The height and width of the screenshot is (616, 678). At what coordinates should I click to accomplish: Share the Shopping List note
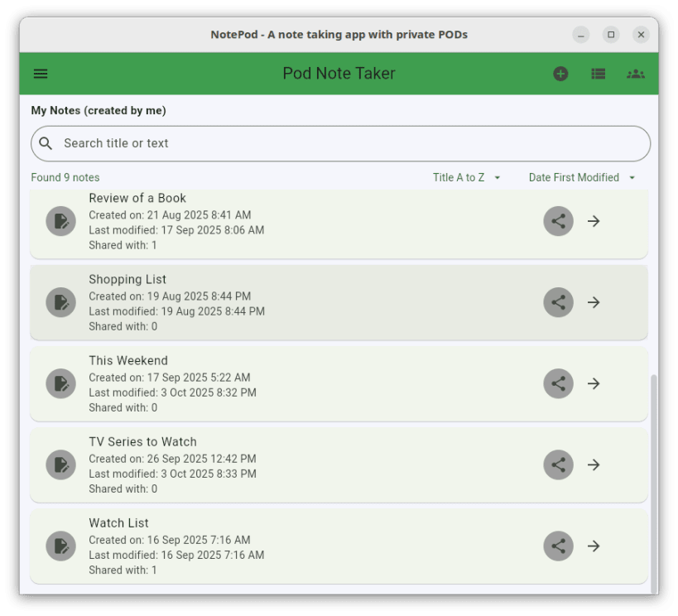pyautogui.click(x=558, y=302)
